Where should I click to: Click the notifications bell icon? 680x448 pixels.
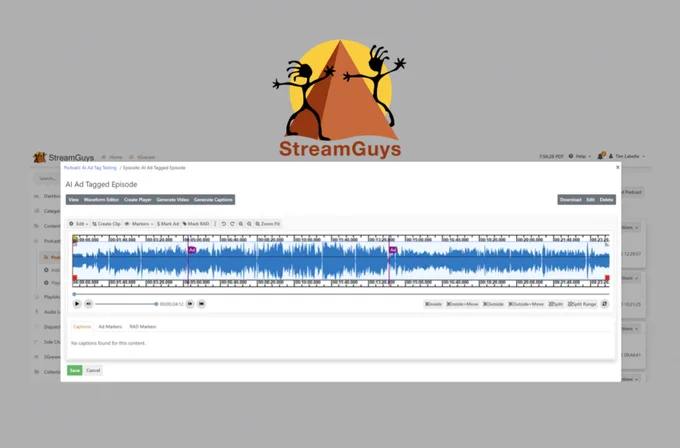click(601, 156)
